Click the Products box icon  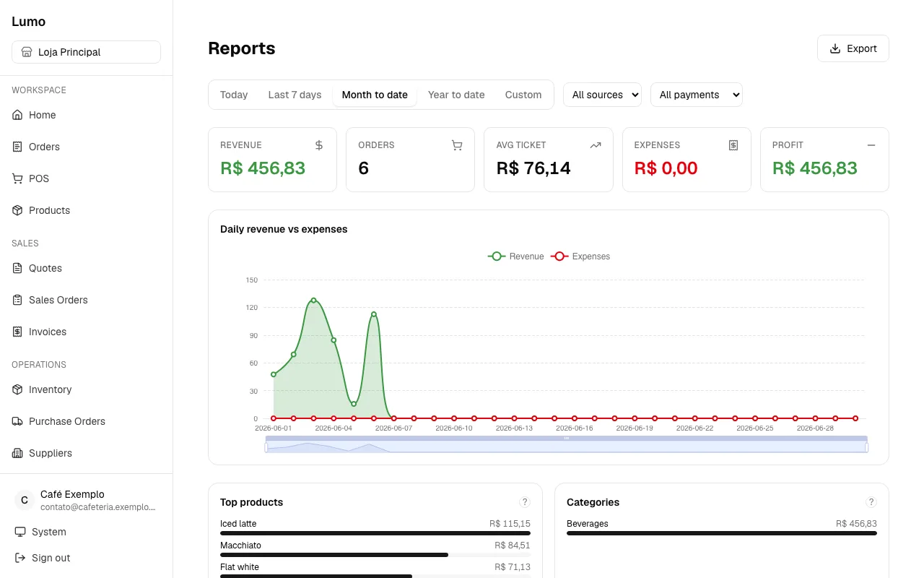pos(17,210)
